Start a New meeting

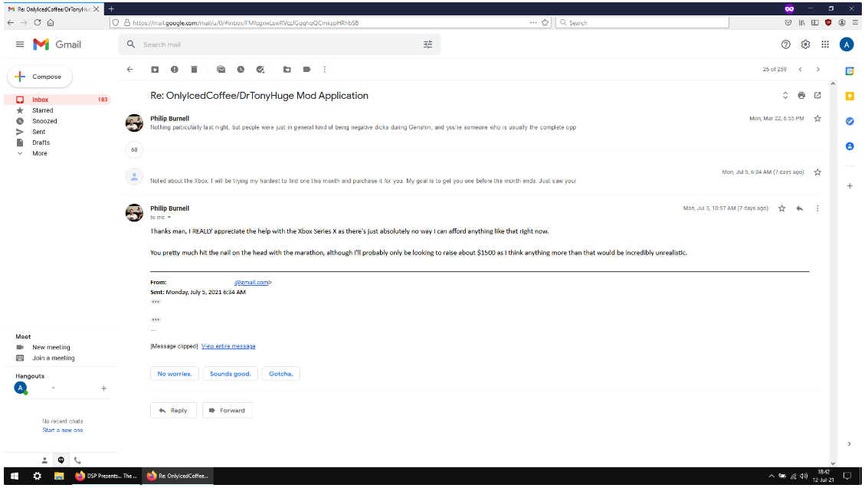pyautogui.click(x=51, y=348)
